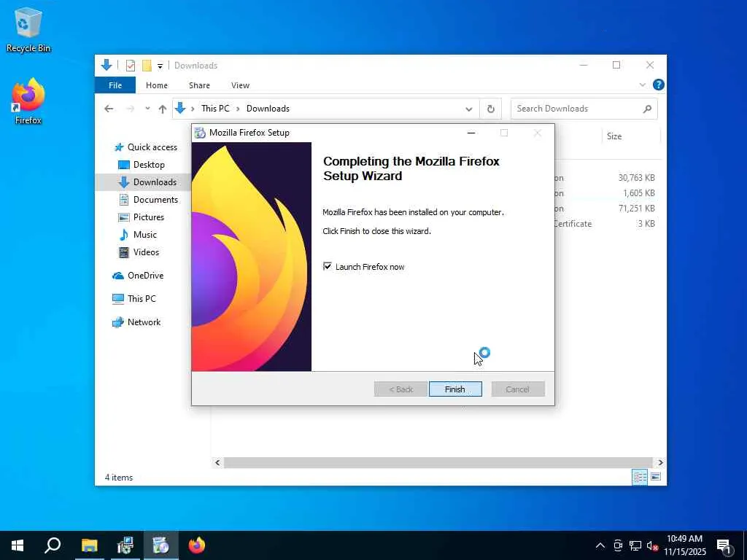Click the search magnifier in Explorer

(x=647, y=109)
